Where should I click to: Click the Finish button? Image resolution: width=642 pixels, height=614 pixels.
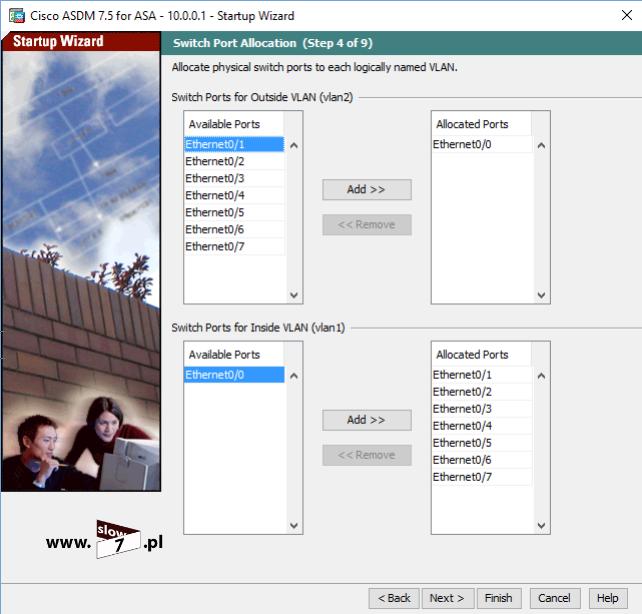[499, 598]
